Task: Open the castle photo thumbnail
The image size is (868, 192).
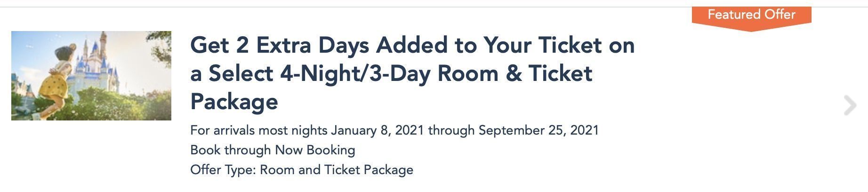Action: click(x=91, y=76)
